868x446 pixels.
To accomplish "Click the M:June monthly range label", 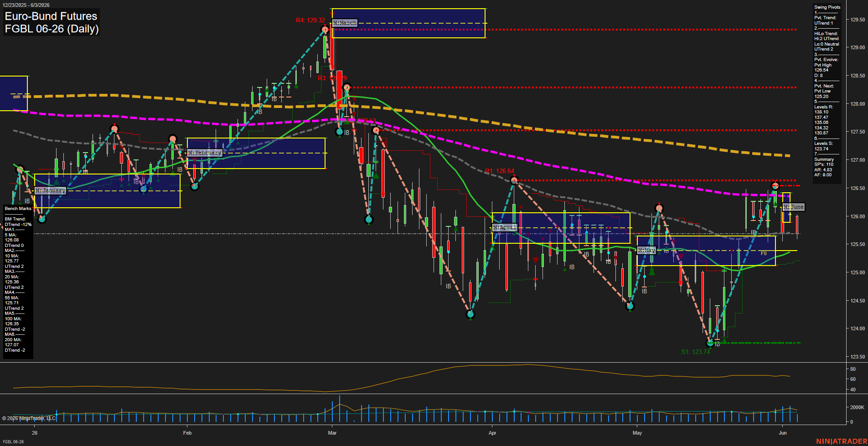I will point(794,207).
